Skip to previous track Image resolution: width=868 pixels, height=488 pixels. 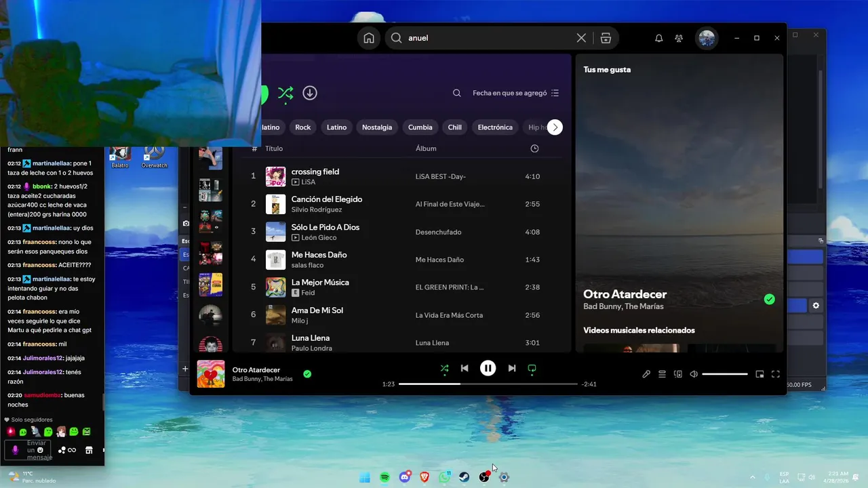[x=465, y=368]
